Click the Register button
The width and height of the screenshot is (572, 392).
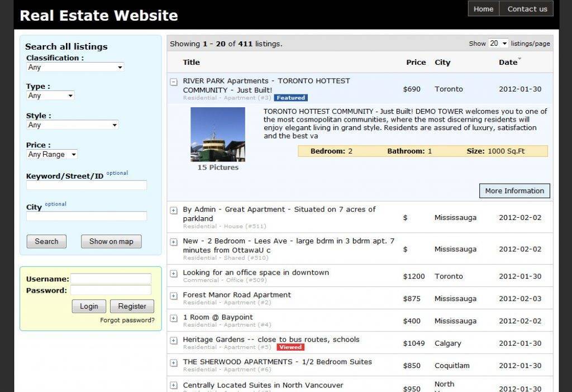132,307
